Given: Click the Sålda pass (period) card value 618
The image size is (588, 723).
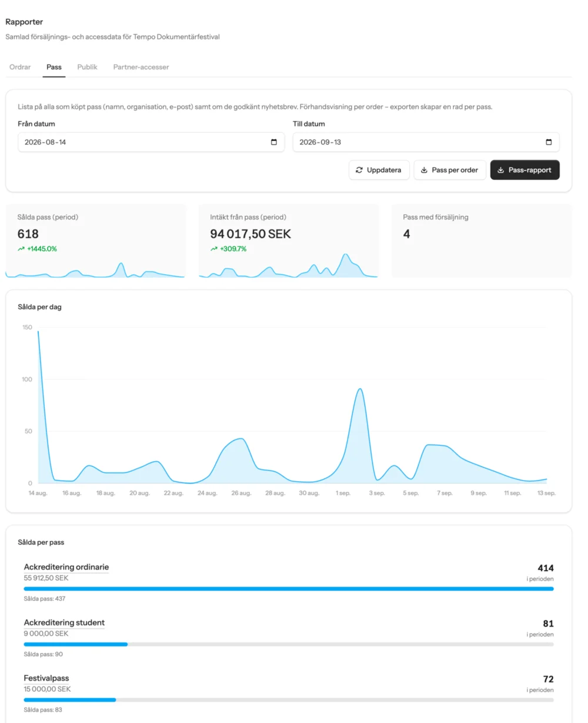Looking at the screenshot, I should (x=28, y=234).
